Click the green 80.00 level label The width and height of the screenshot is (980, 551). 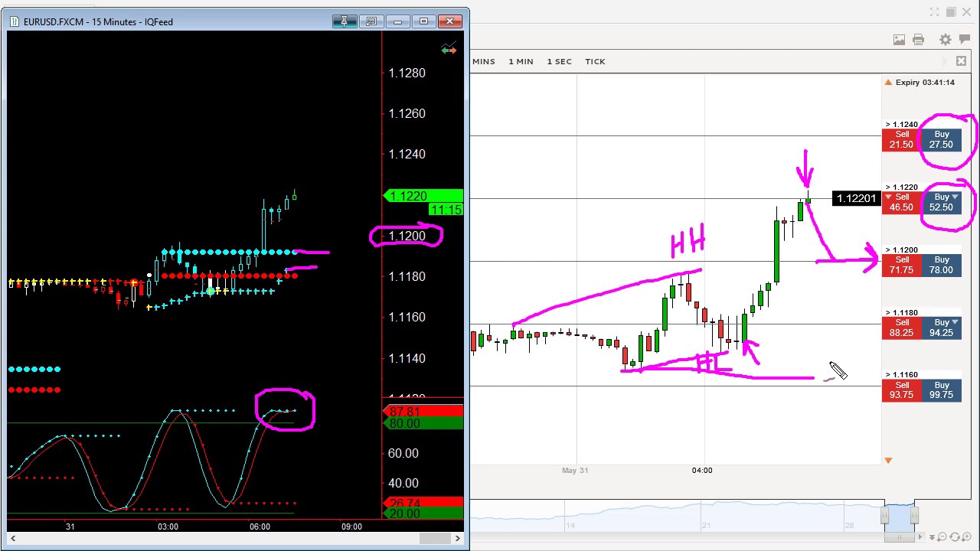(423, 423)
